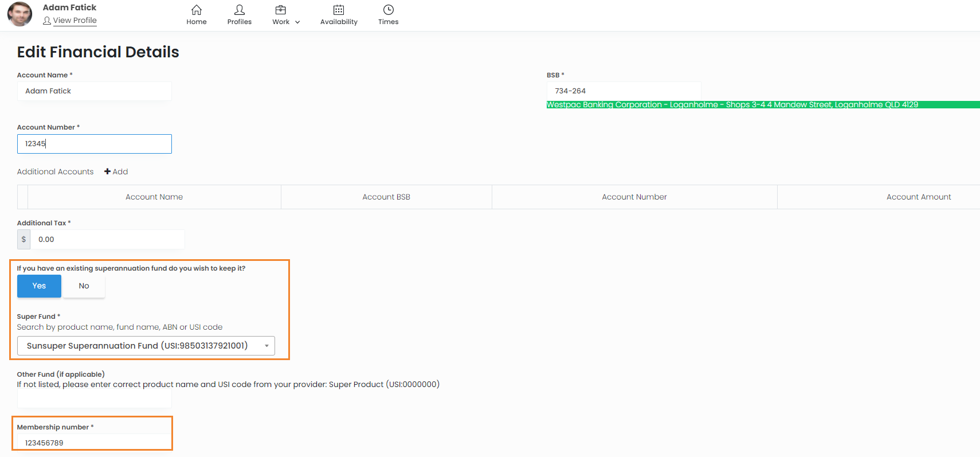Open the Availability calendar icon
The width and height of the screenshot is (980, 457).
[338, 10]
